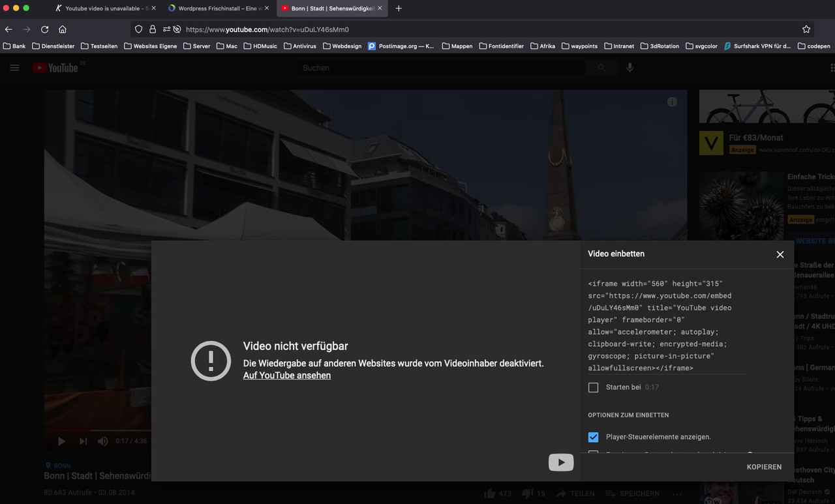Open the HDMusic bookmarks folder

click(260, 46)
